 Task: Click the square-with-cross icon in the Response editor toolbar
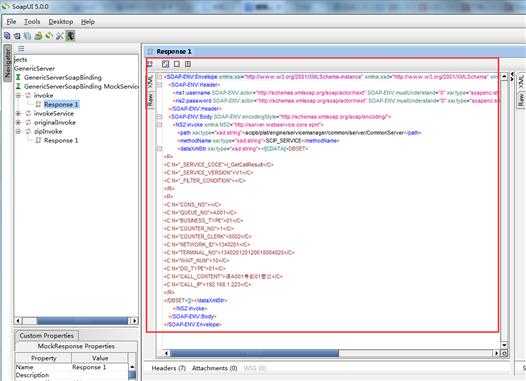[188, 64]
